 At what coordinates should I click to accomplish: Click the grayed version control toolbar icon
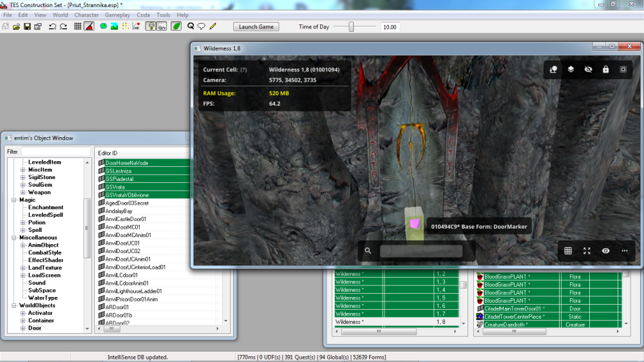(6, 26)
